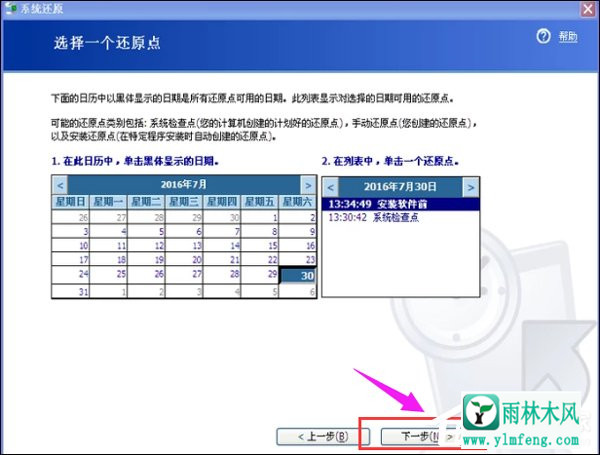Open the help question-mark icon
The height and width of the screenshot is (455, 600).
[x=543, y=37]
